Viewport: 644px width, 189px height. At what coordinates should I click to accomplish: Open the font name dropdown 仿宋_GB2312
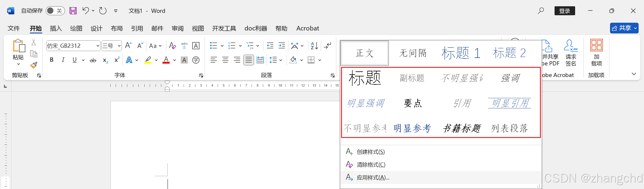point(97,46)
